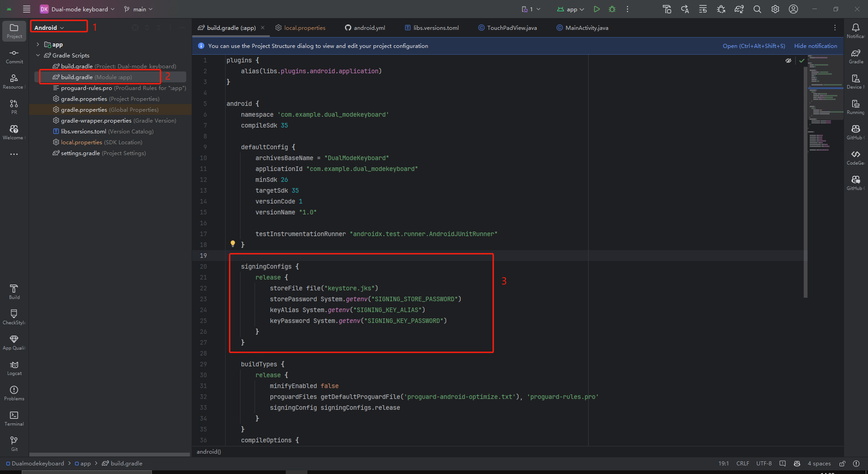Toggle inspection highlighting with the eye icon
Image resolution: width=868 pixels, height=474 pixels.
coord(788,60)
